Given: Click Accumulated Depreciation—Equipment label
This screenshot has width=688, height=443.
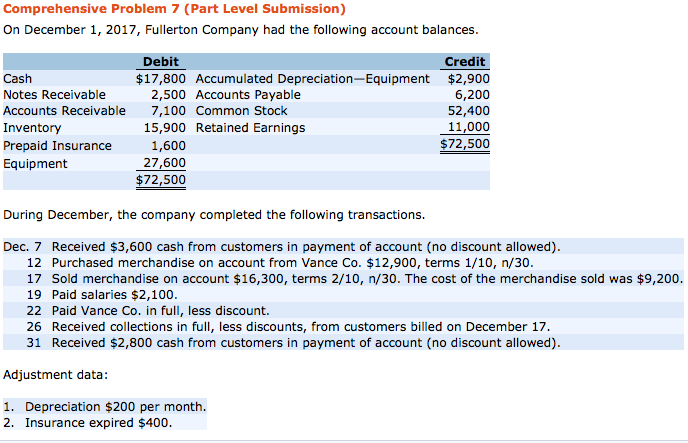Looking at the screenshot, I should tap(312, 78).
